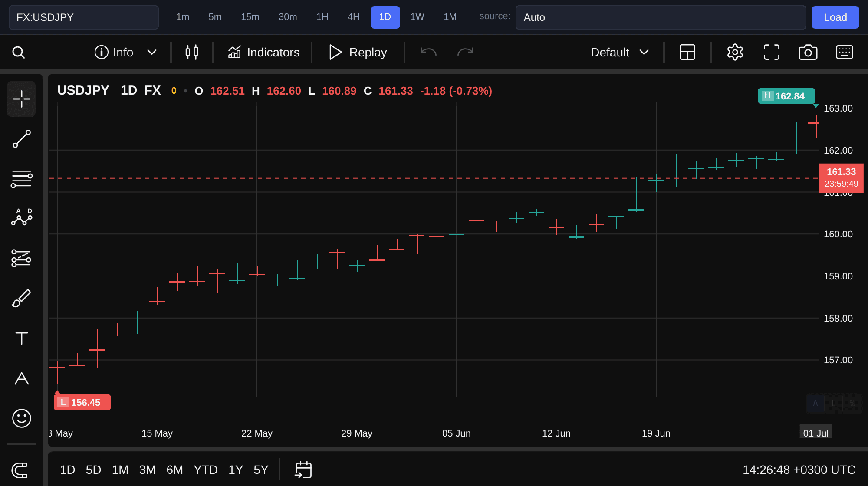The image size is (868, 486).
Task: Enter fullscreen chart mode
Action: coord(772,53)
